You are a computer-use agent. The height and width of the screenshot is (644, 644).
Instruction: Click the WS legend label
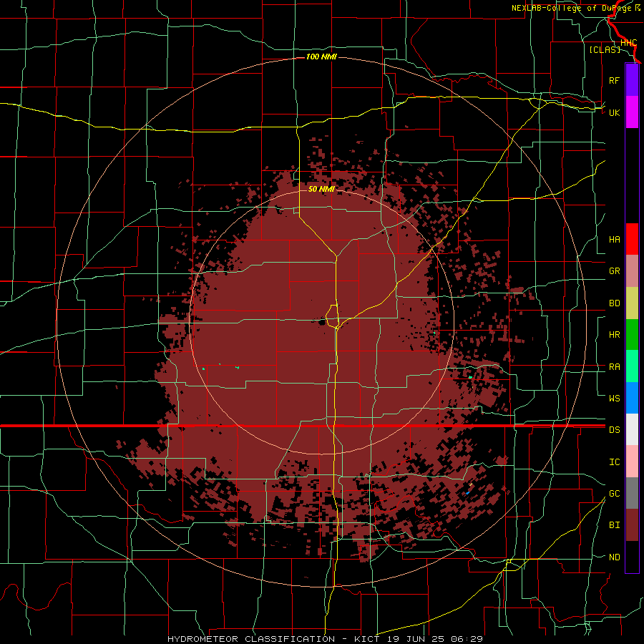click(614, 398)
